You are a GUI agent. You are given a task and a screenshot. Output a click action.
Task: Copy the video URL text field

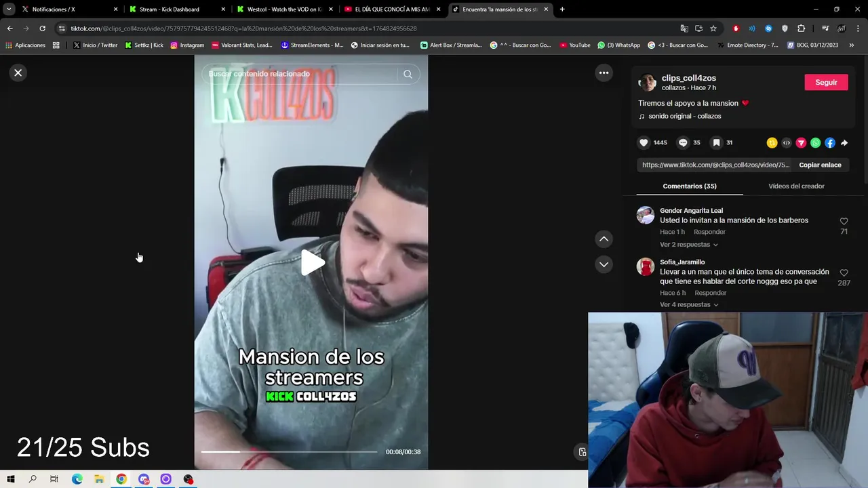pyautogui.click(x=715, y=165)
